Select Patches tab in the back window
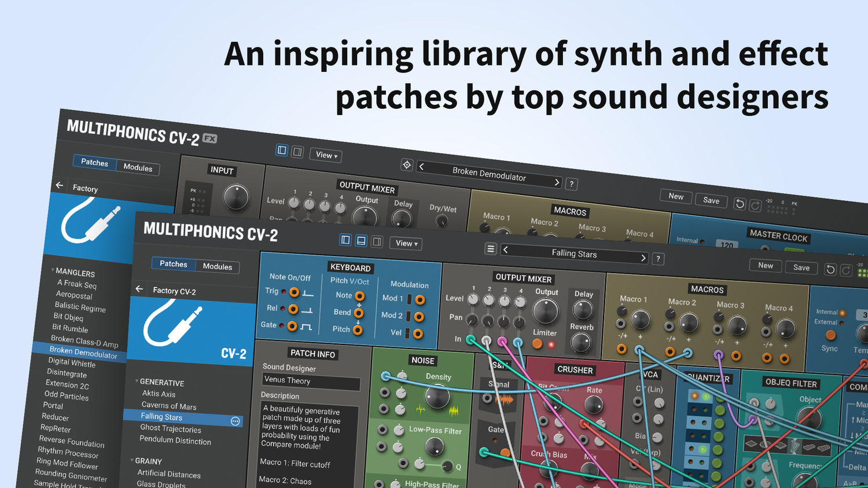The height and width of the screenshot is (488, 868). point(94,162)
